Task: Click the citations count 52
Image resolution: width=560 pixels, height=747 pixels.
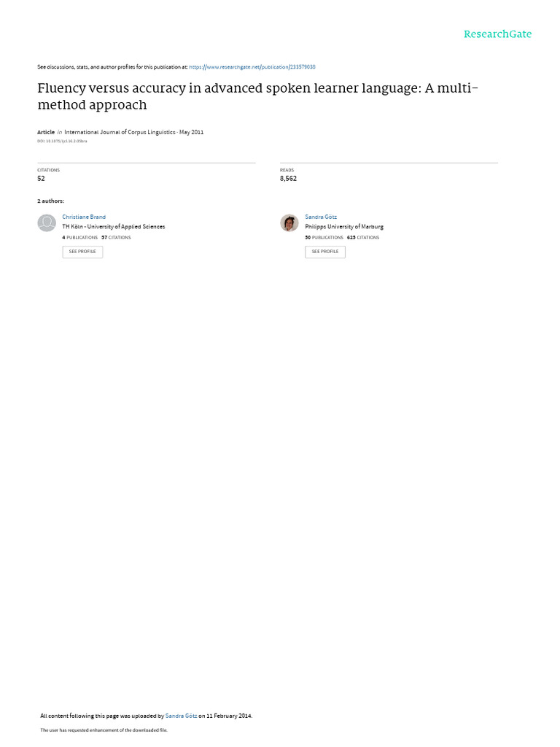Action: pyautogui.click(x=41, y=178)
